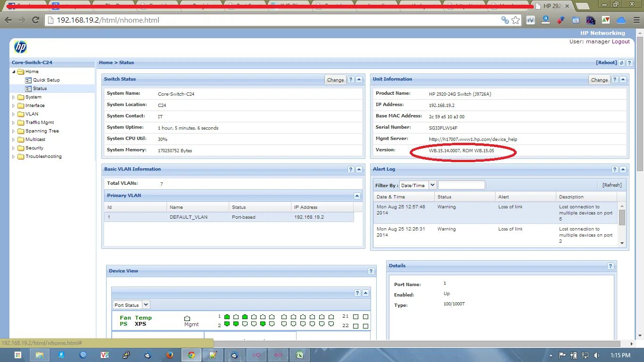The width and height of the screenshot is (644, 362).
Task: Open the rV browser extension
Action: (531, 20)
